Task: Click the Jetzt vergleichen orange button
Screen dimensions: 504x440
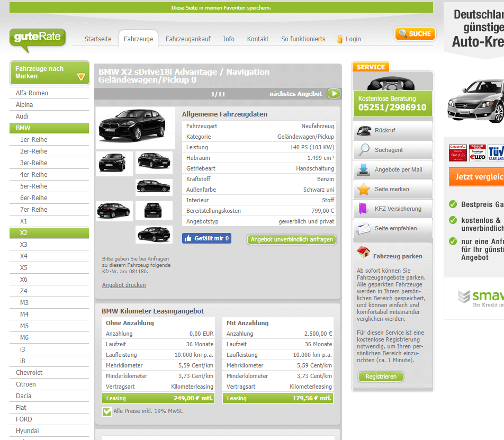Action: [x=476, y=177]
